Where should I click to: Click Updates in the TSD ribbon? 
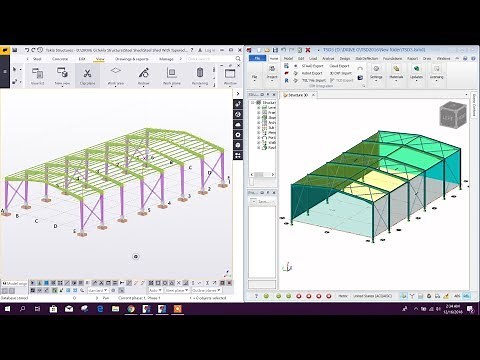coord(416,72)
